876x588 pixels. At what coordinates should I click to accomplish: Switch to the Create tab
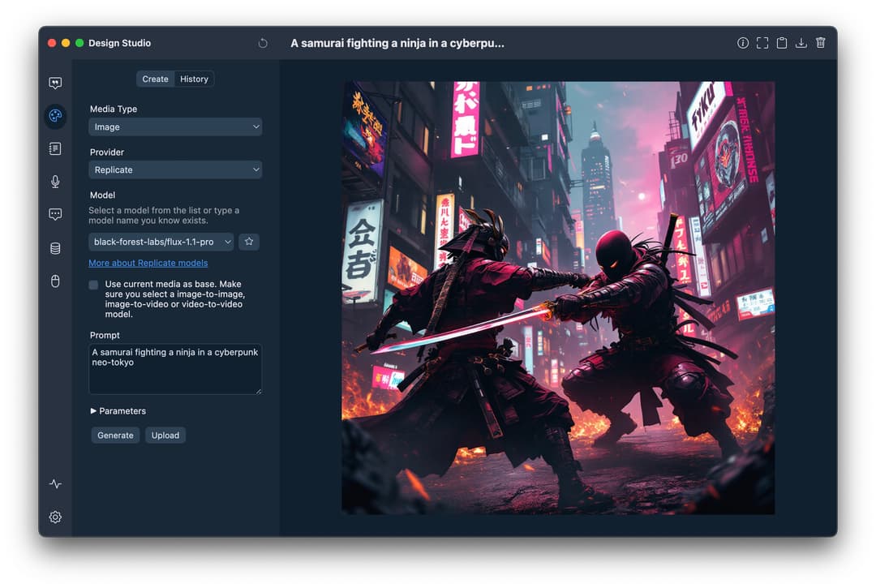pos(155,79)
